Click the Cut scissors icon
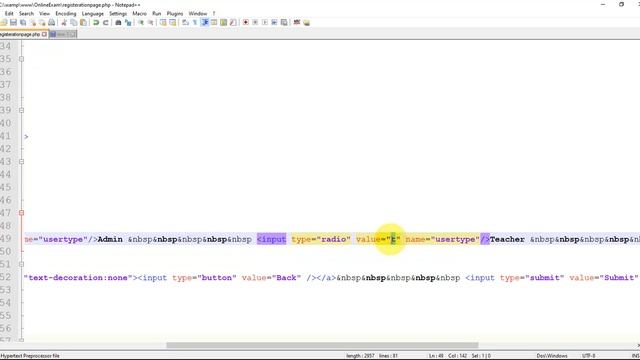The width and height of the screenshot is (640, 360). click(64, 22)
